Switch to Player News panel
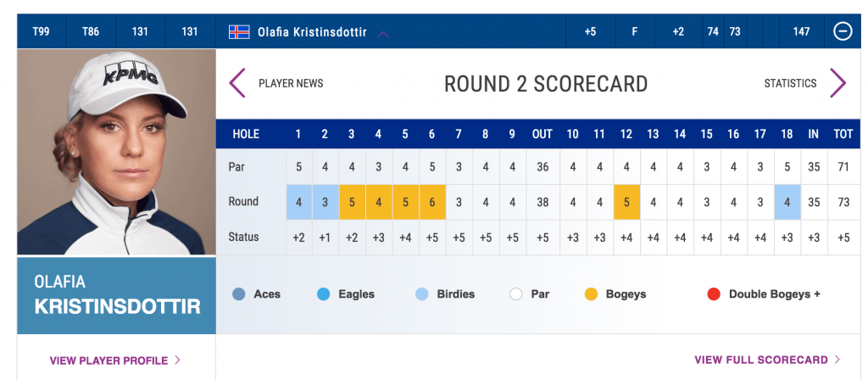This screenshot has height=380, width=868. click(291, 84)
